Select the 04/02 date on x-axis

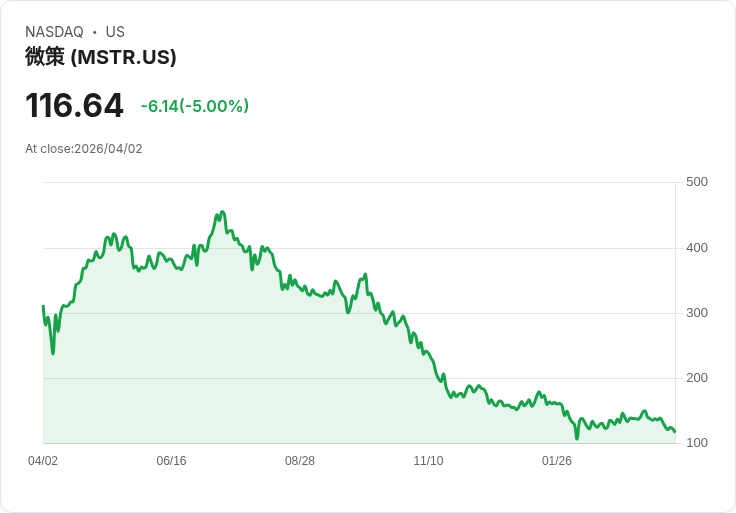coord(43,461)
